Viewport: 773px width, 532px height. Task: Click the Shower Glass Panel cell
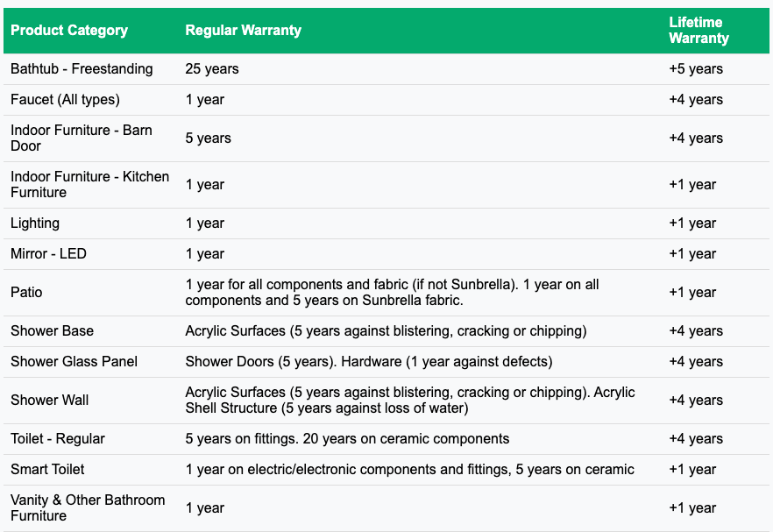pyautogui.click(x=74, y=362)
